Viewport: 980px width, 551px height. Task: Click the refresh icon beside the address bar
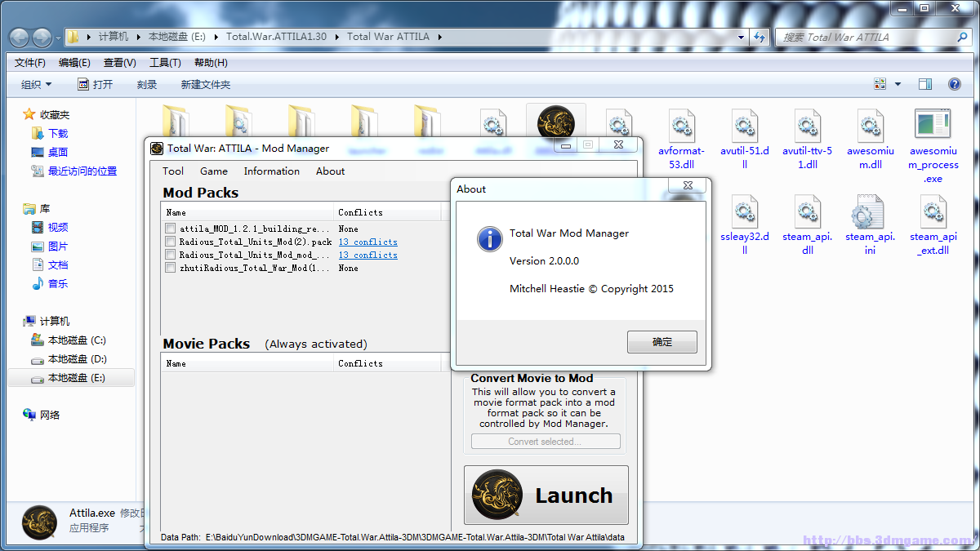[x=760, y=37]
